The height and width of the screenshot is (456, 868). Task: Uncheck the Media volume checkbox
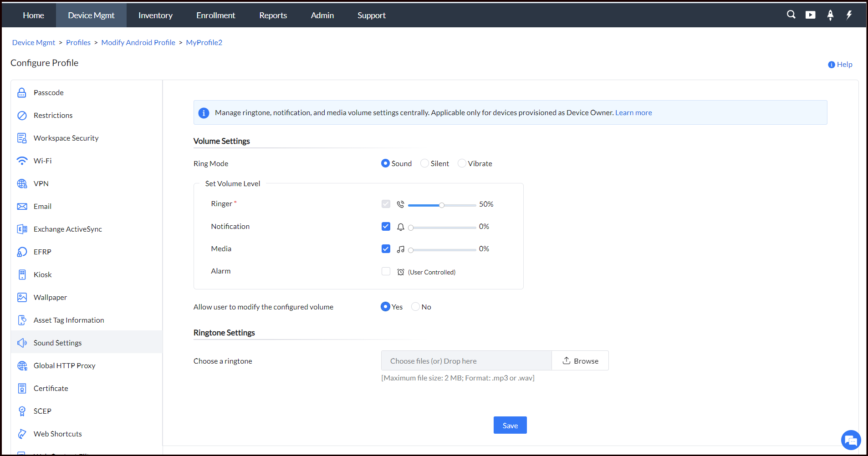[386, 249]
